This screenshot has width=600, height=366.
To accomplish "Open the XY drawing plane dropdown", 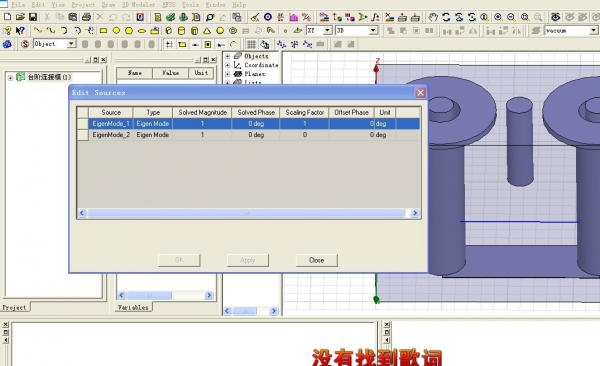I will [x=328, y=31].
